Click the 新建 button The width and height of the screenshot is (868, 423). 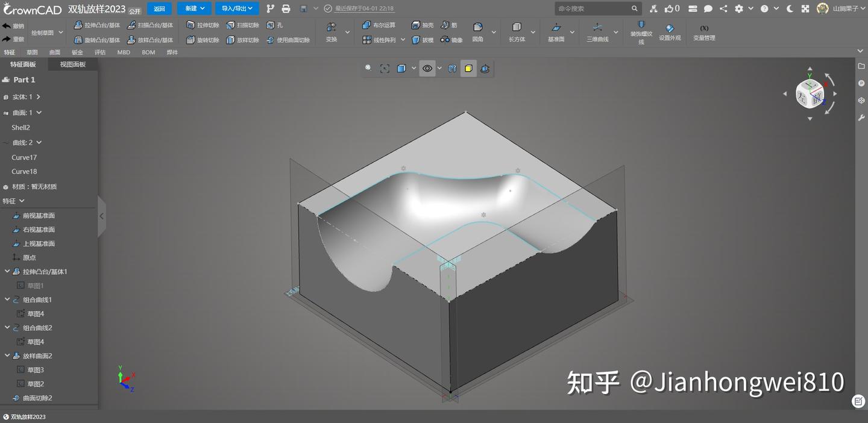tap(193, 8)
